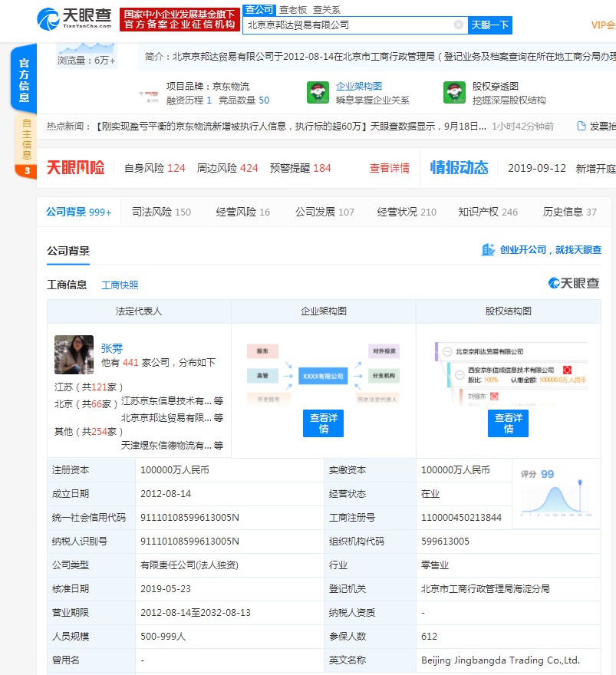The image size is (616, 675).
Task: Open the 经营风险 16 tab
Action: click(x=242, y=212)
